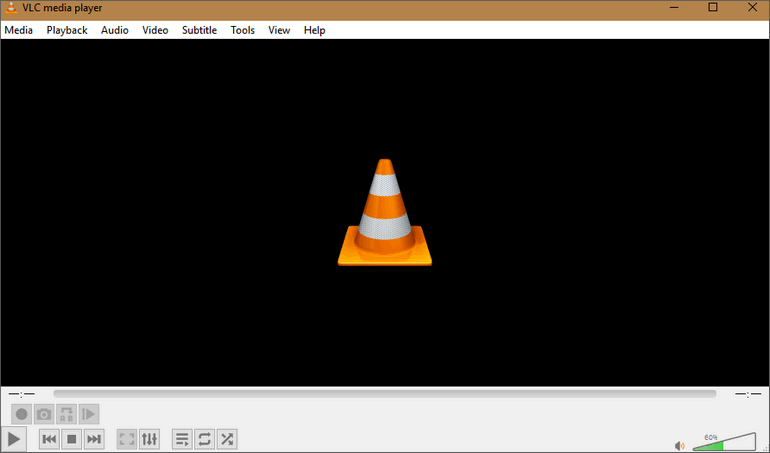770x453 pixels.
Task: Toggle fullscreen video mode
Action: pos(127,439)
